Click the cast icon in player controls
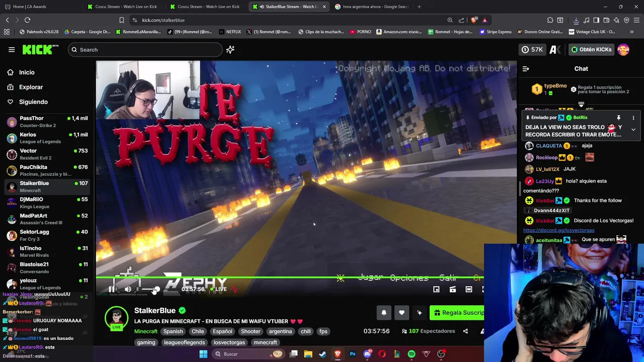This screenshot has width=644, height=362. 453,289
